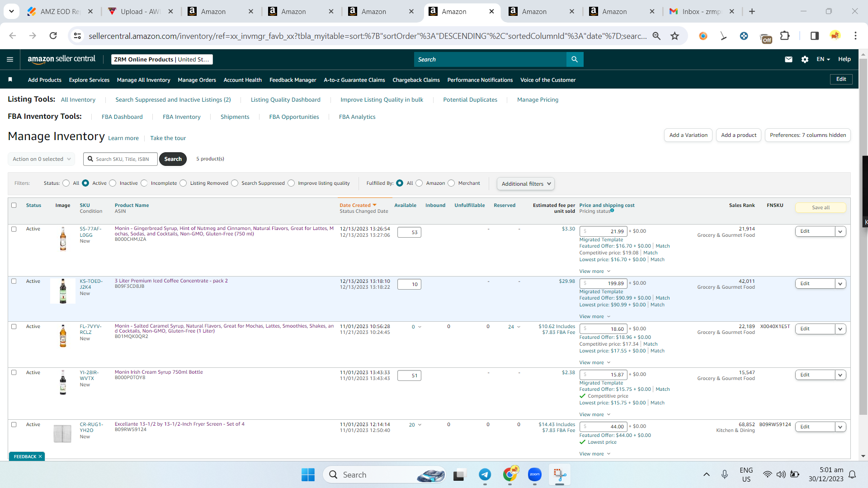This screenshot has width=868, height=488.
Task: Open Telegram from the taskbar
Action: (x=485, y=474)
